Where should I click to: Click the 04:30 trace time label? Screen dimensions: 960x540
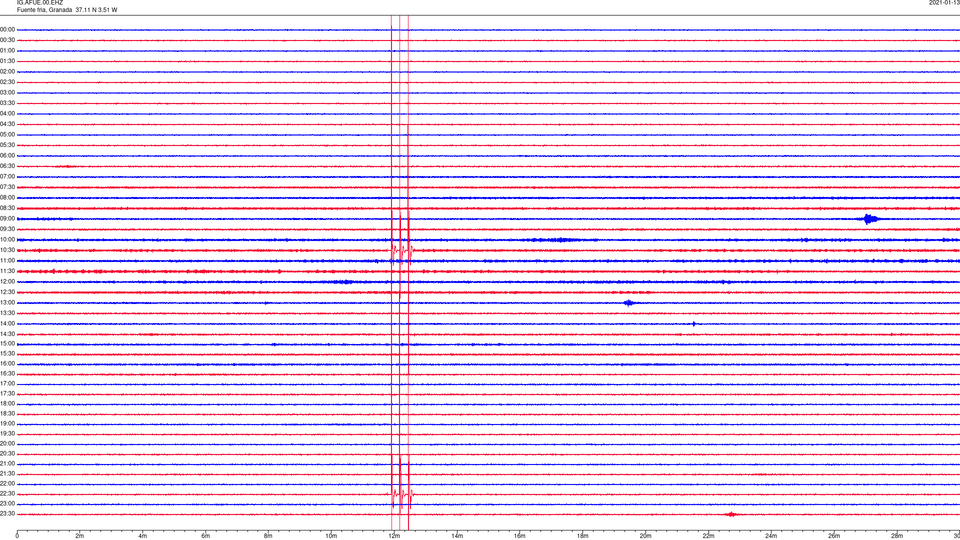7,124
